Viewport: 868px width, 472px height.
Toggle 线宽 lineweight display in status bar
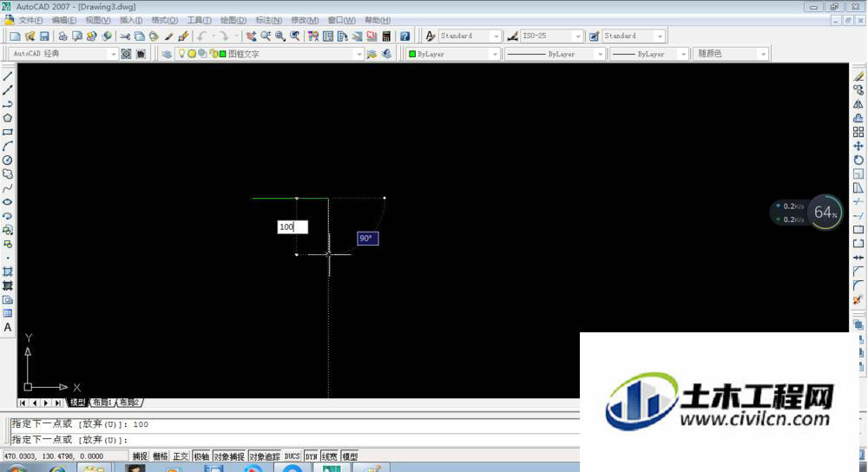(x=329, y=456)
